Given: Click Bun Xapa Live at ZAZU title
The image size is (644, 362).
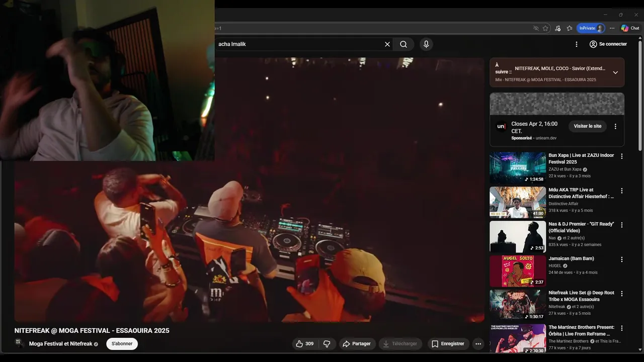Looking at the screenshot, I should tap(581, 158).
